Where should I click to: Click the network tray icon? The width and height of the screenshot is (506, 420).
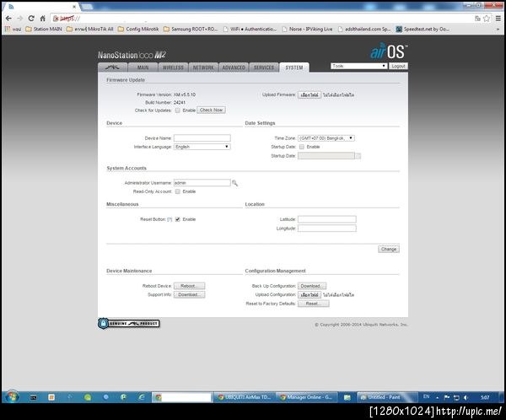(x=456, y=398)
